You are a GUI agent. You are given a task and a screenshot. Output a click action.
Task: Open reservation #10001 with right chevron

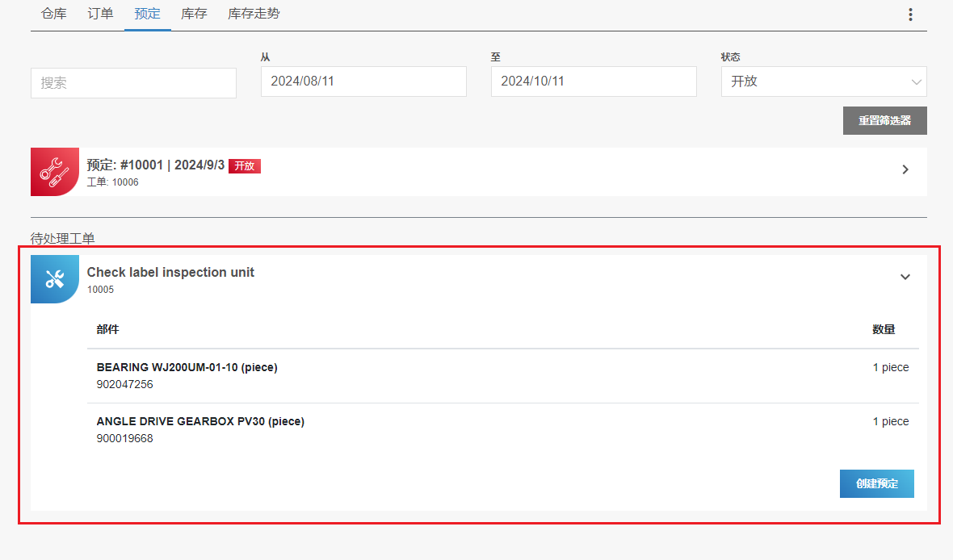(905, 169)
